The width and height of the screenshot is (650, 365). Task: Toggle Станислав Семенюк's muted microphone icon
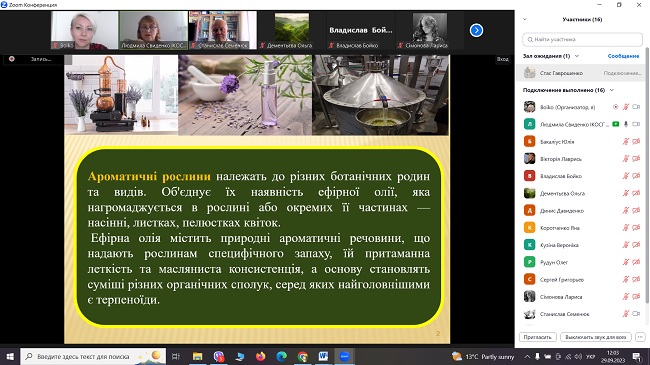tap(626, 314)
